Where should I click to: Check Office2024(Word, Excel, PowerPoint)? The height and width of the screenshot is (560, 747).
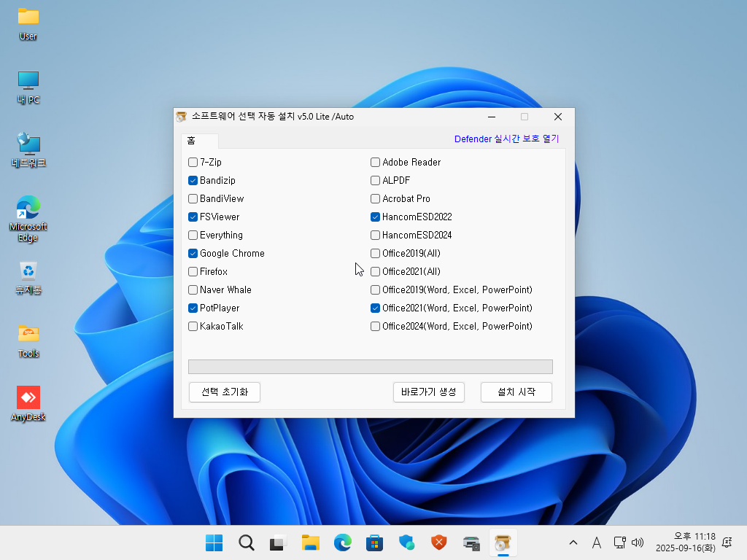tap(376, 326)
